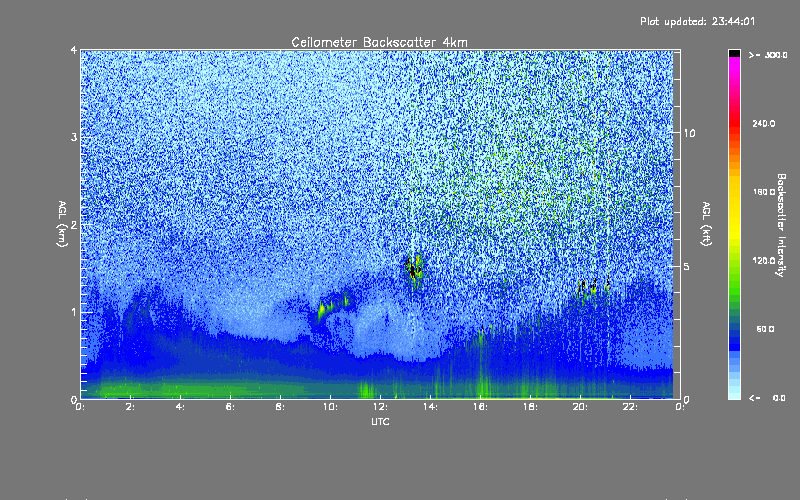Click the 'Backscatter Intensity' colorbar label
The height and width of the screenshot is (500, 800).
click(781, 225)
